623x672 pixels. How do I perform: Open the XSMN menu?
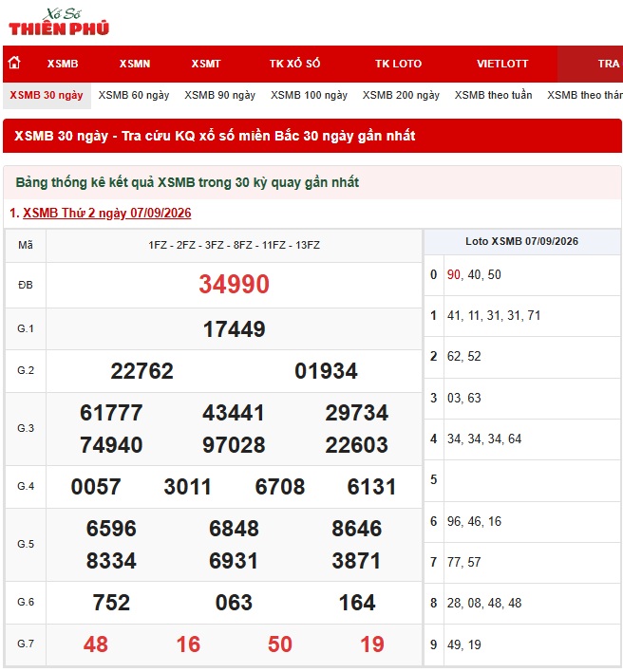pyautogui.click(x=135, y=64)
